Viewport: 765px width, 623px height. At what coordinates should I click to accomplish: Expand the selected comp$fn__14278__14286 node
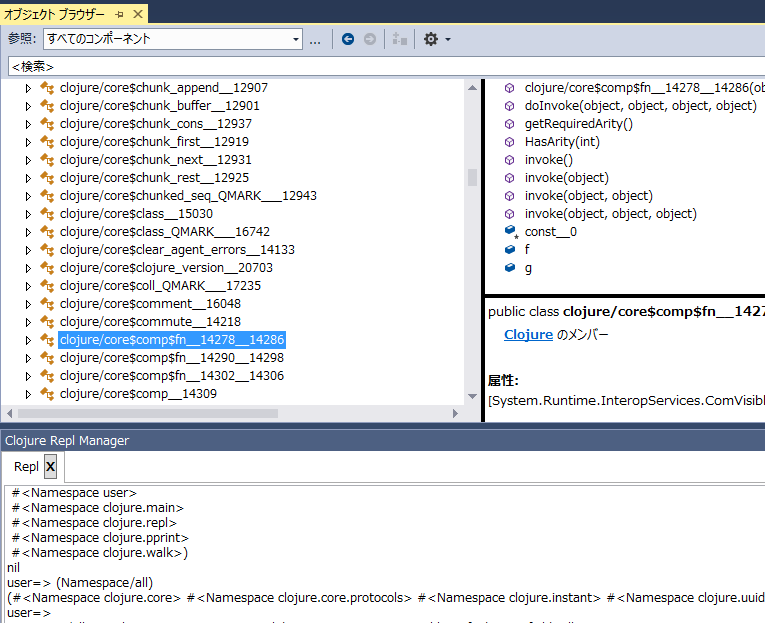(28, 341)
